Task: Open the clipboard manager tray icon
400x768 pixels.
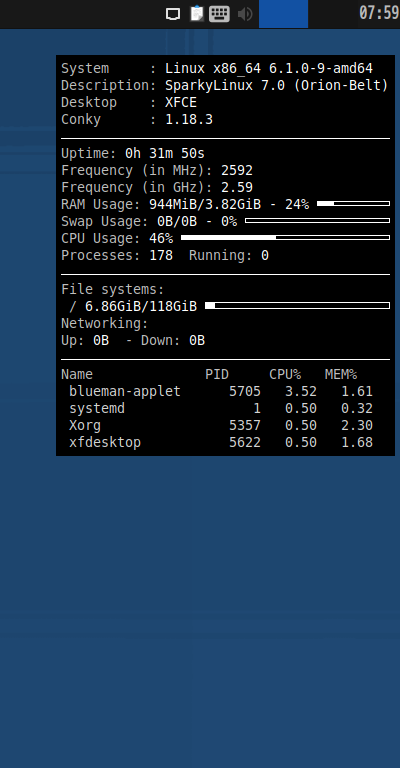Action: coord(197,13)
